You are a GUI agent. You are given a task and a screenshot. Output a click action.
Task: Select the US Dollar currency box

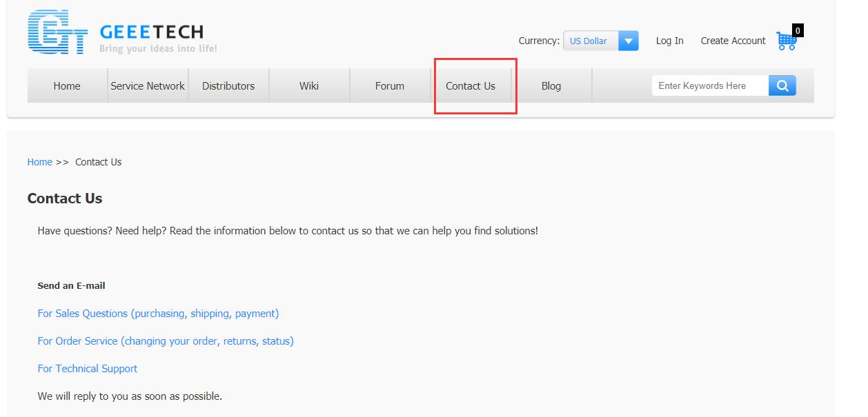click(591, 41)
